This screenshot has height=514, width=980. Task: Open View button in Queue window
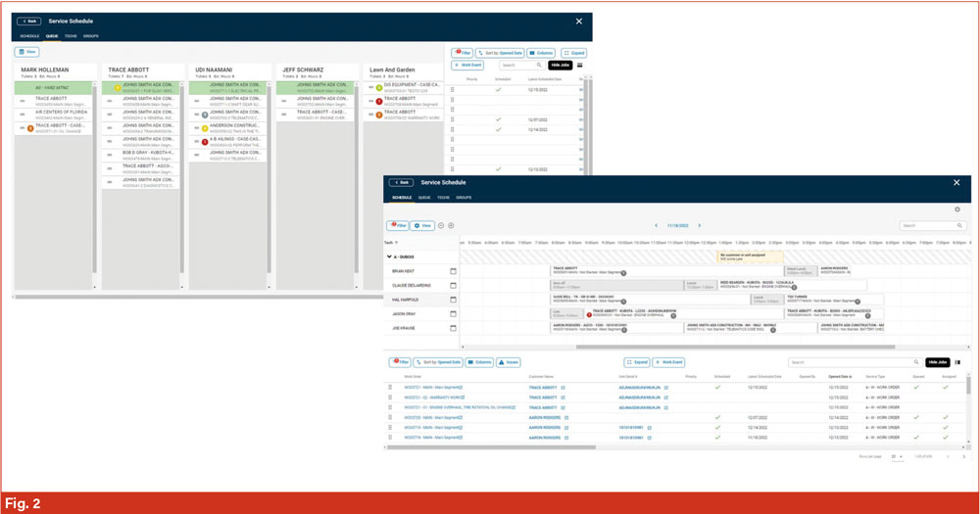tap(26, 52)
